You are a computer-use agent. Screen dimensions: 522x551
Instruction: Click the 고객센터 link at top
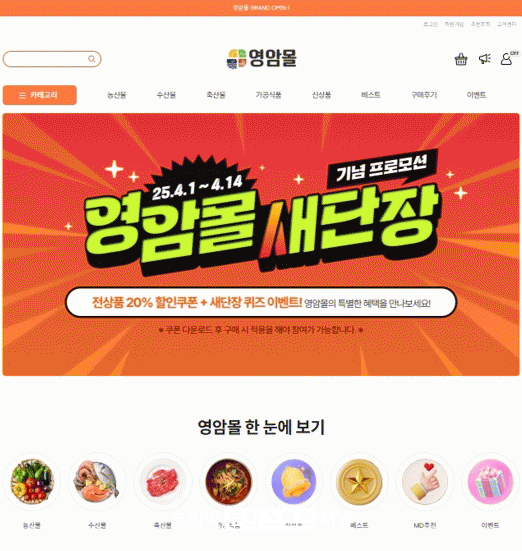pyautogui.click(x=506, y=24)
